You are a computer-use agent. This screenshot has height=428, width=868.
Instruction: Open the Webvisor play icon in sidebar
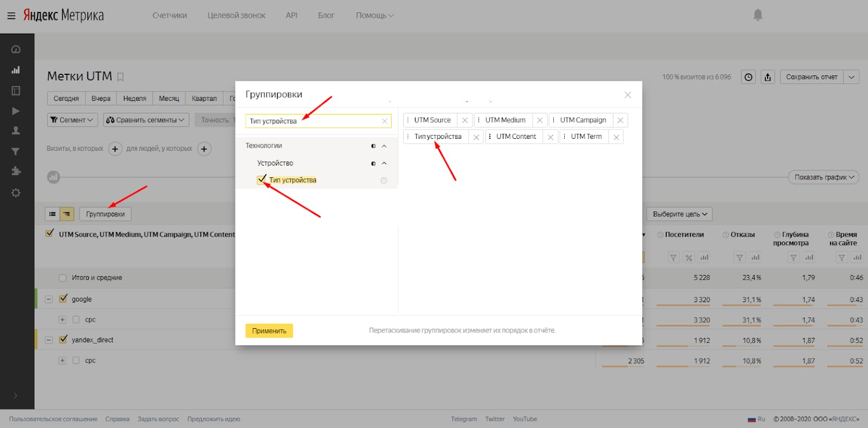16,111
